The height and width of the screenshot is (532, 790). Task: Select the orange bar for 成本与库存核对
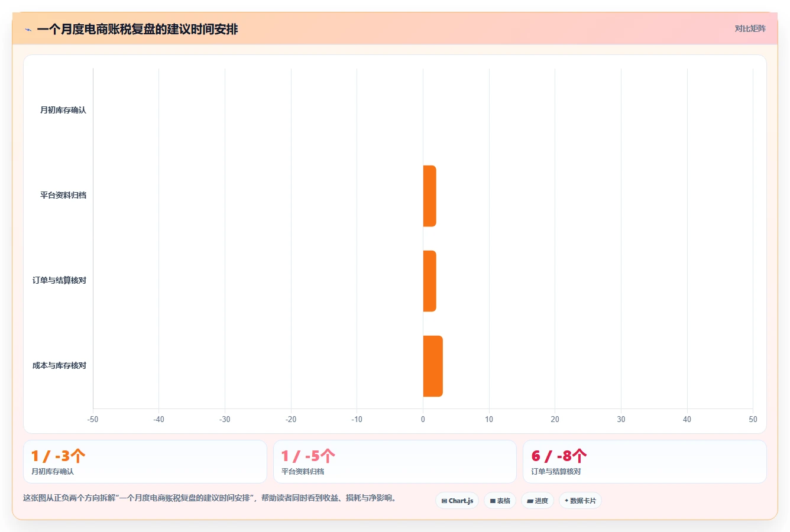tap(433, 366)
